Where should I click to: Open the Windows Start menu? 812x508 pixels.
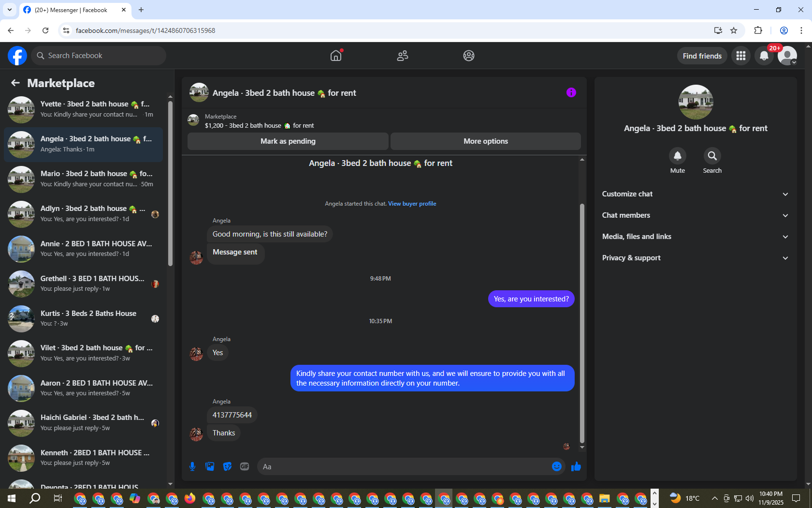pyautogui.click(x=12, y=498)
